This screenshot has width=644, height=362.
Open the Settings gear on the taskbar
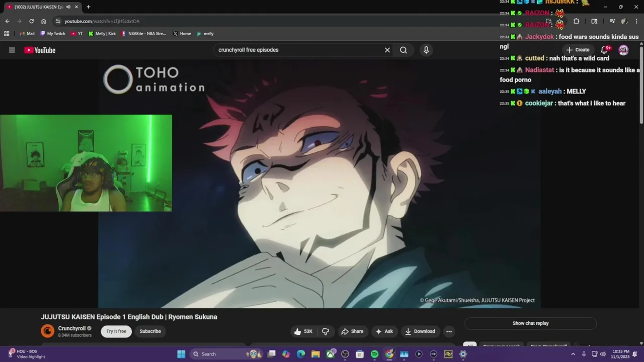(463, 354)
